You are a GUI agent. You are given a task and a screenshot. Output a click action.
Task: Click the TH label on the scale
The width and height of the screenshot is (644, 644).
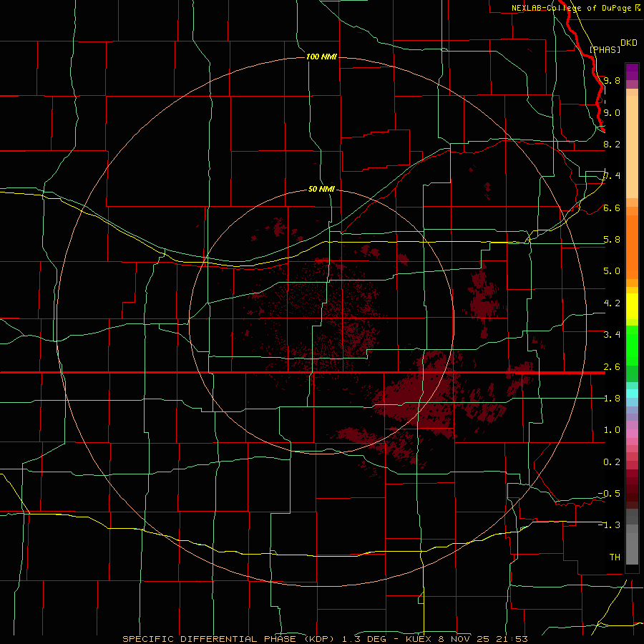(x=615, y=557)
